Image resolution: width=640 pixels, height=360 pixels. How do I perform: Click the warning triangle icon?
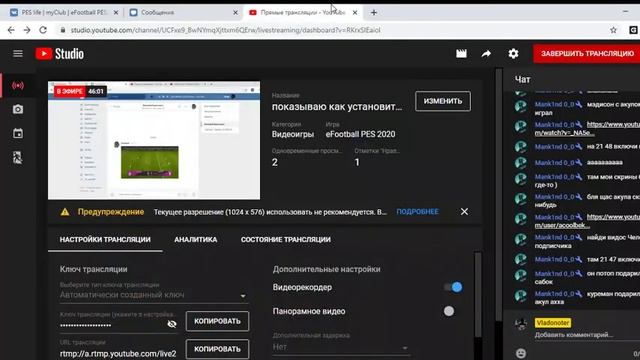[65, 212]
